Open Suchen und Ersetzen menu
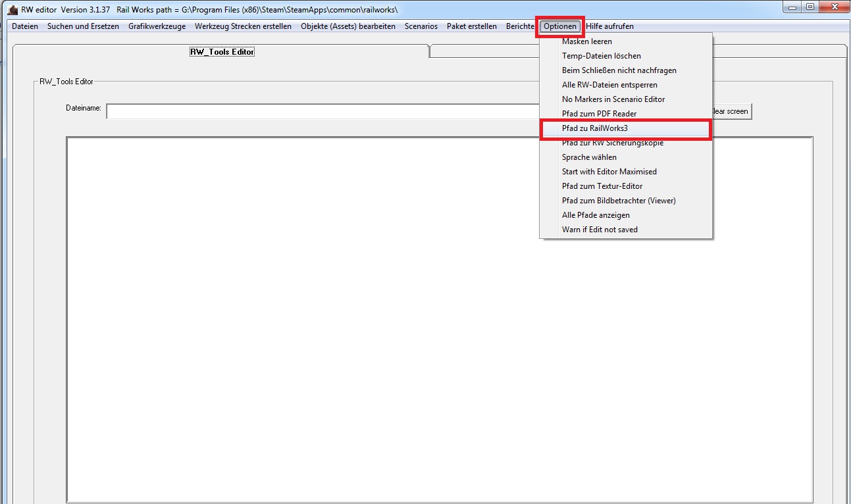Image resolution: width=851 pixels, height=504 pixels. click(x=84, y=26)
